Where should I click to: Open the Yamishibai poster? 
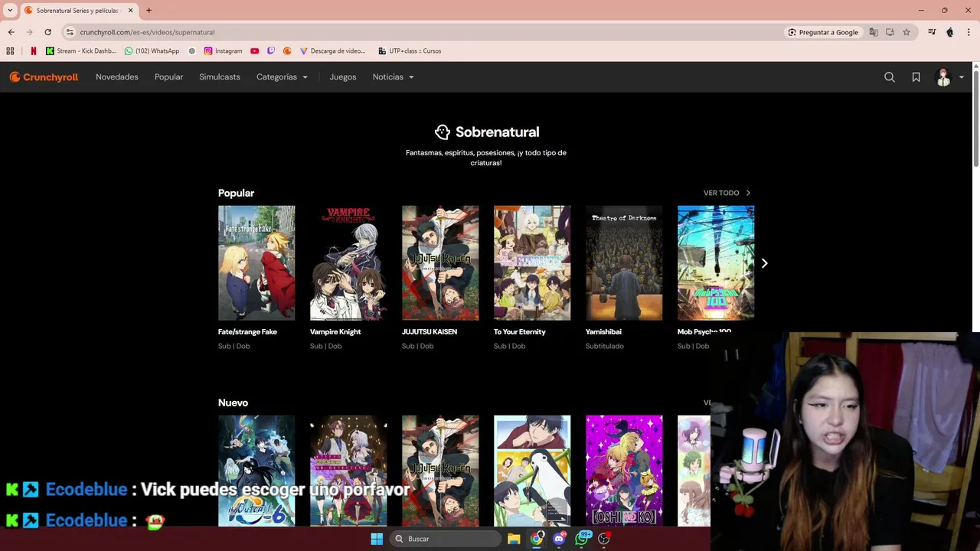click(x=624, y=262)
